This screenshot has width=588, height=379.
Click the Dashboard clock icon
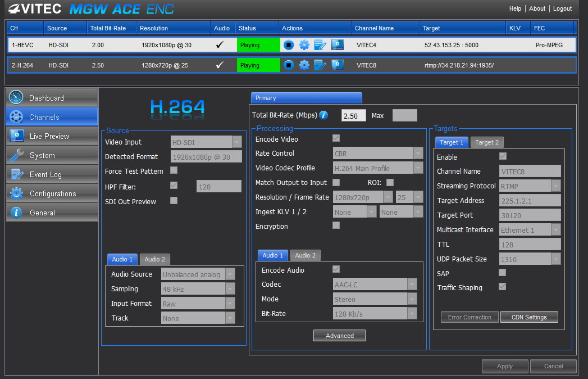pyautogui.click(x=16, y=98)
